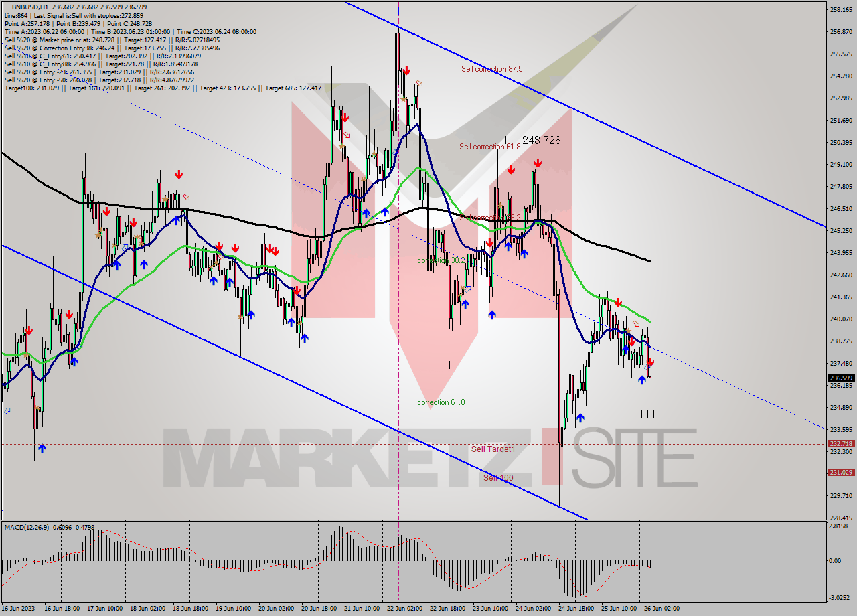Click the MACD scale value -3.0252

[840, 597]
